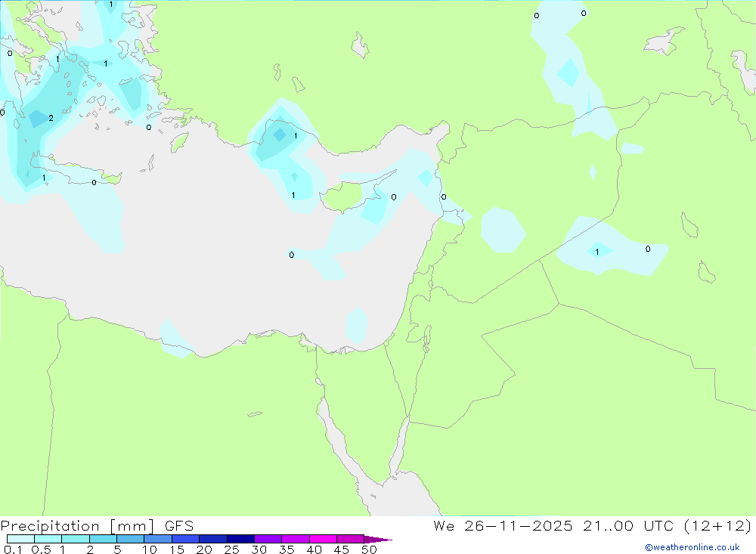The height and width of the screenshot is (554, 756).
Task: Select the 30–35 mm purple legend swatch
Action: pyautogui.click(x=268, y=539)
